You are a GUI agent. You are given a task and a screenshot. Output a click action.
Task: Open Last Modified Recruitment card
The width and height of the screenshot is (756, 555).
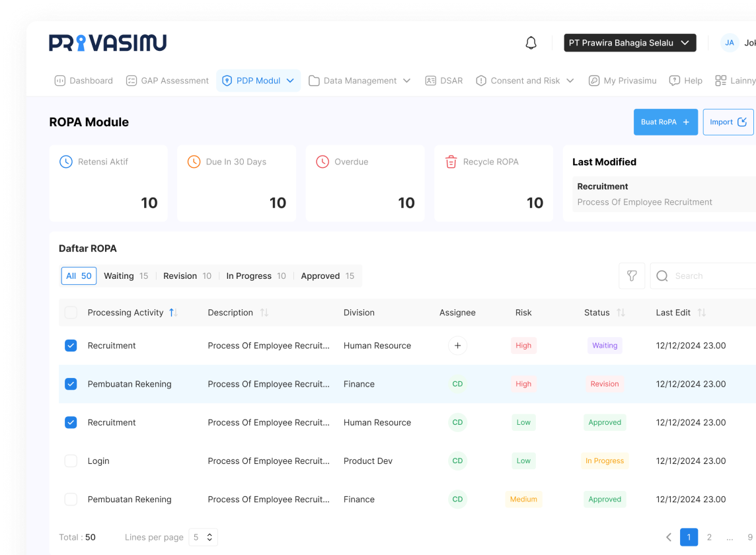click(x=664, y=194)
